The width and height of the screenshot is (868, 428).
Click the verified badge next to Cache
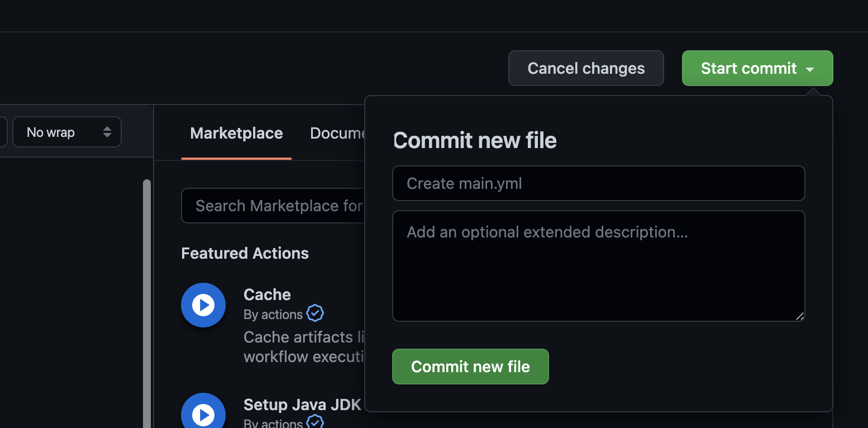point(315,313)
